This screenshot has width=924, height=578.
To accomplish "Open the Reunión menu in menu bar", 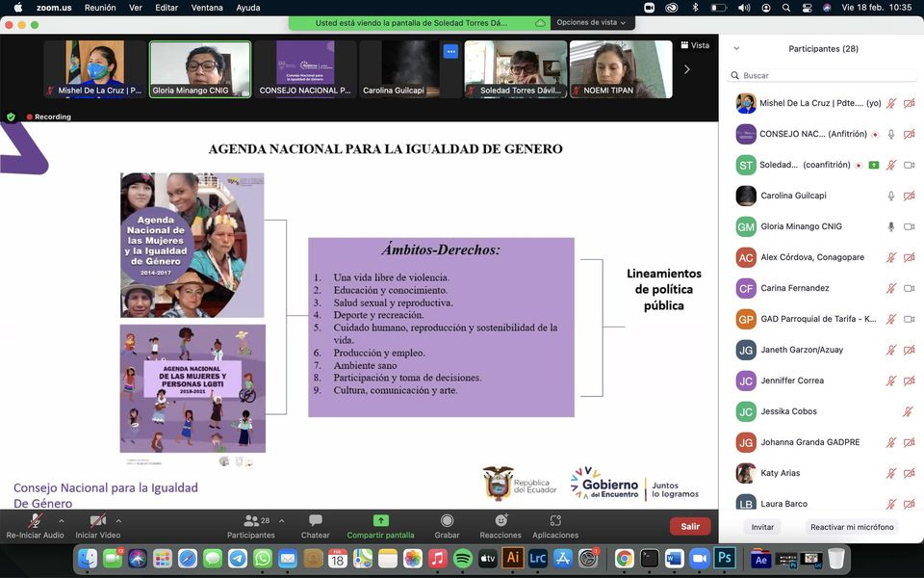I will pos(100,8).
